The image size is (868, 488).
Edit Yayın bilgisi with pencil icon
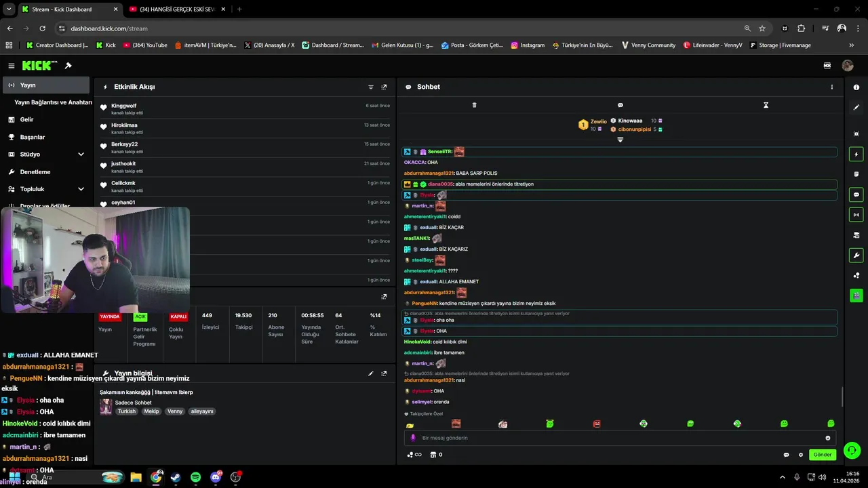[371, 373]
